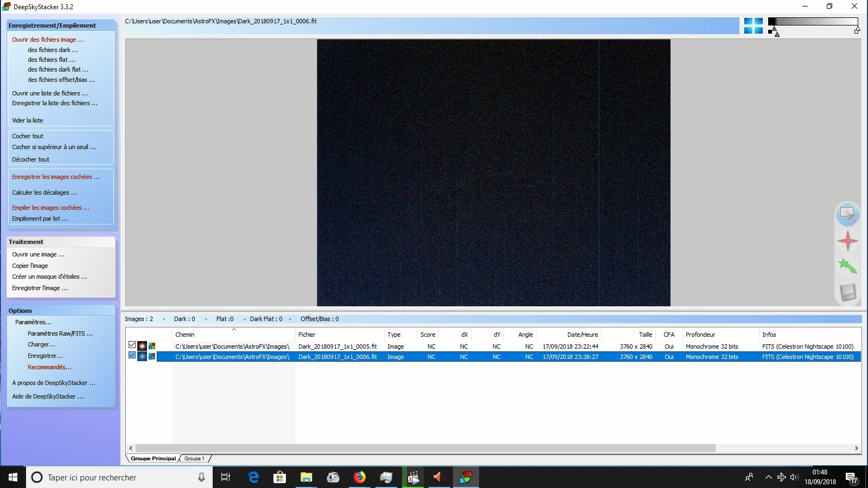Click the horizontal scrollbar right arrow
Viewport: 868px width, 488px height.
(x=856, y=448)
